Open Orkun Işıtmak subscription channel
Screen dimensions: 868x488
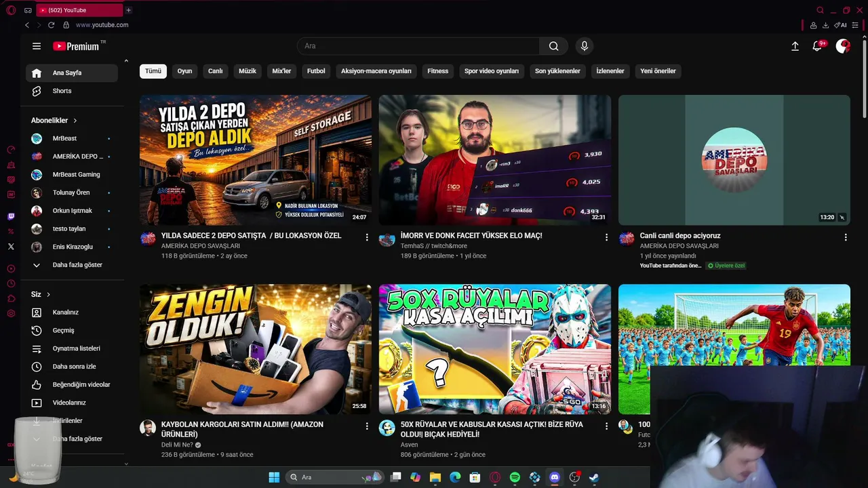72,211
